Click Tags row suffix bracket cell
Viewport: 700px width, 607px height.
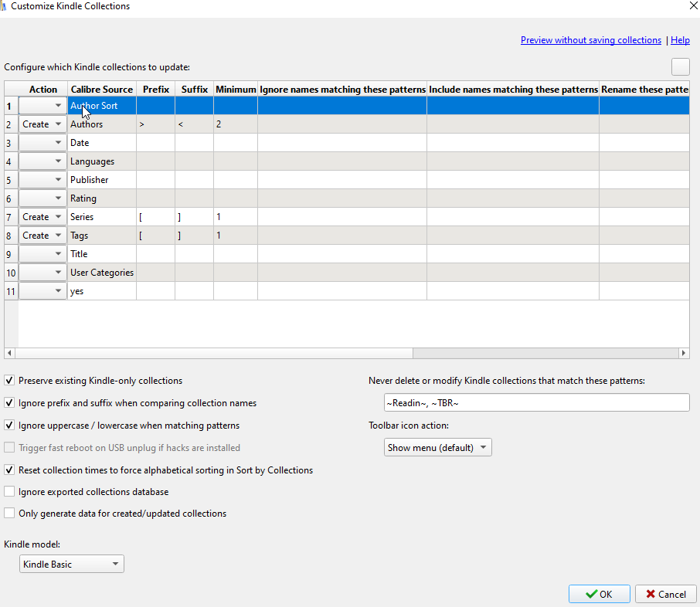click(x=194, y=236)
